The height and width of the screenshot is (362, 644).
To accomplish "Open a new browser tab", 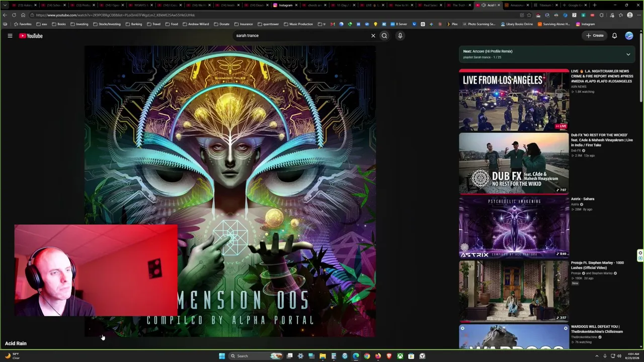I will pos(594,5).
